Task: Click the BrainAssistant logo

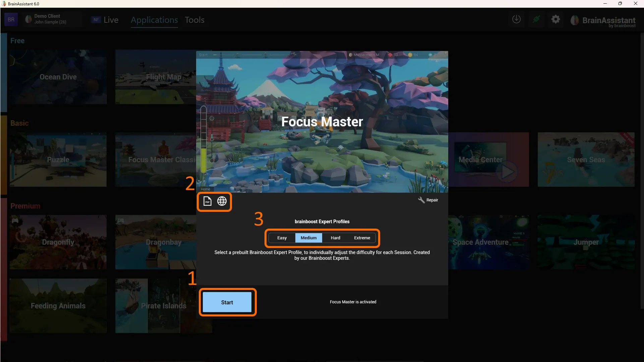Action: (x=603, y=21)
